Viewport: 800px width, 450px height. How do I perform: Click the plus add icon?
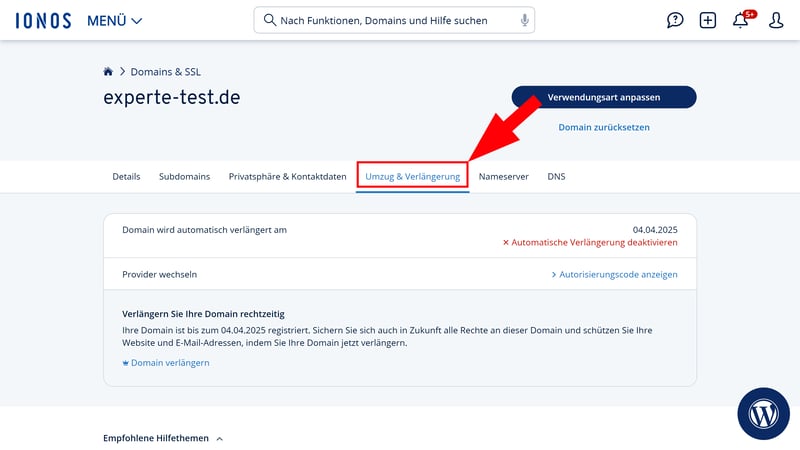coord(708,20)
